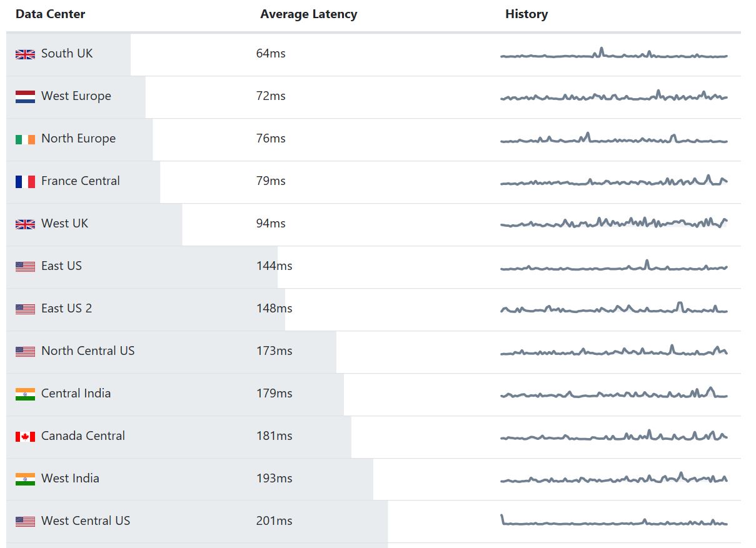756x548 pixels.
Task: Select the West India data center name
Action: coord(70,479)
